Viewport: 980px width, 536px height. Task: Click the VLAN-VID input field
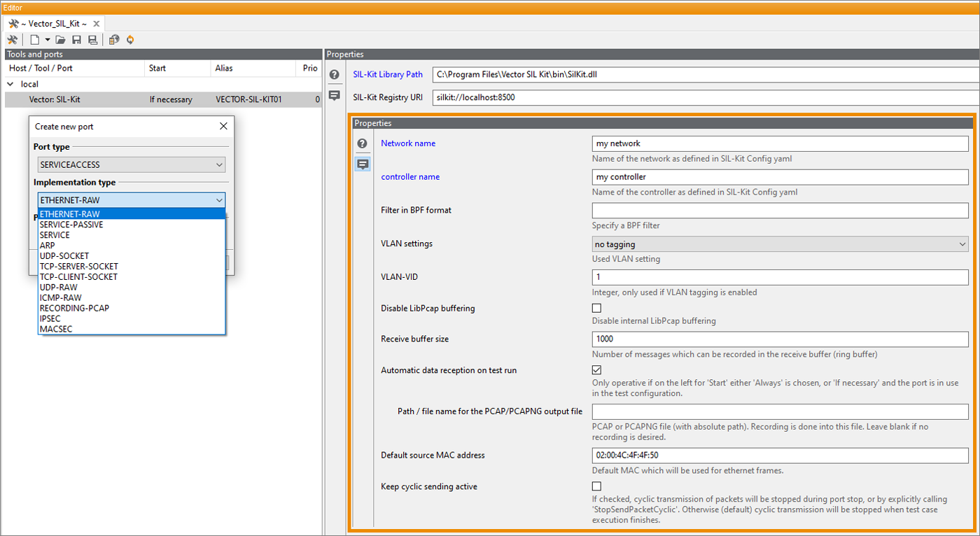click(x=780, y=277)
